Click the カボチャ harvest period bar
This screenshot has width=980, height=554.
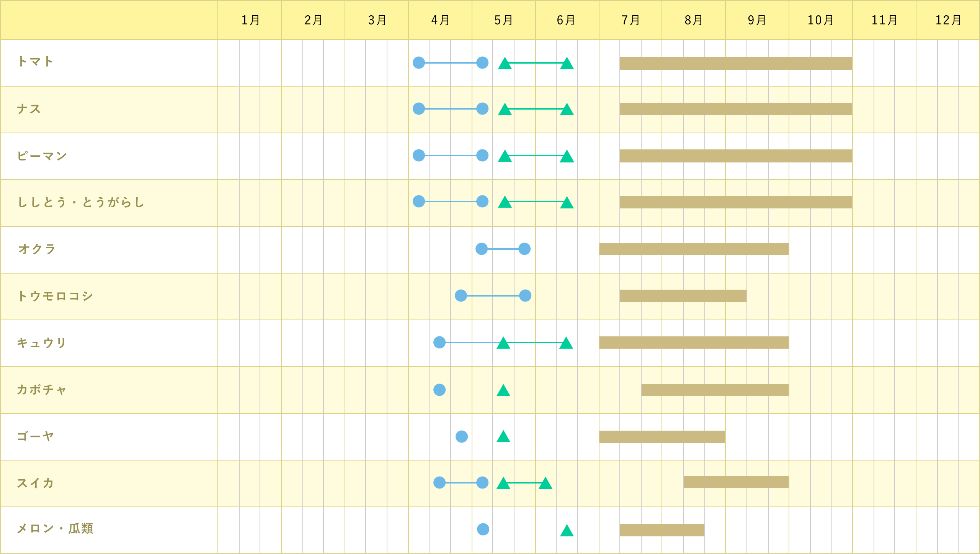pos(715,390)
